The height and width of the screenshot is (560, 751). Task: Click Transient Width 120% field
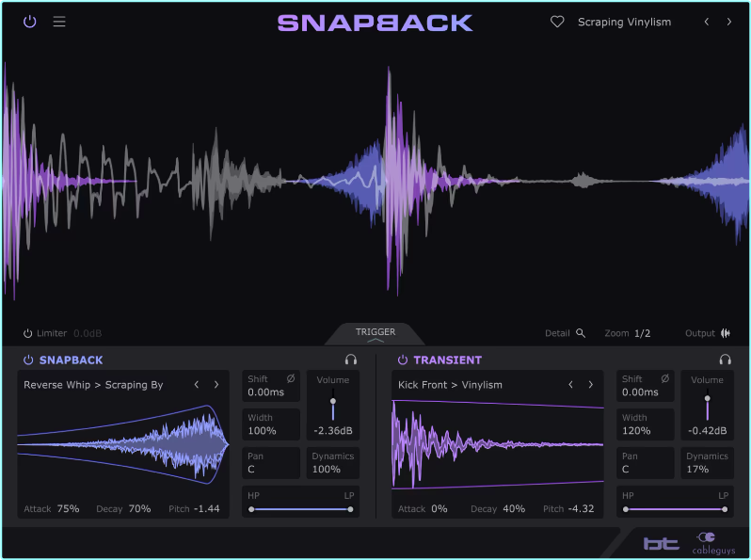pos(646,424)
